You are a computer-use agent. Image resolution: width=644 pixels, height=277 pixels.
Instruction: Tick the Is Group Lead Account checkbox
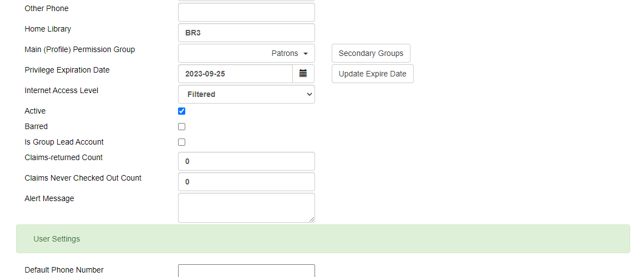181,142
